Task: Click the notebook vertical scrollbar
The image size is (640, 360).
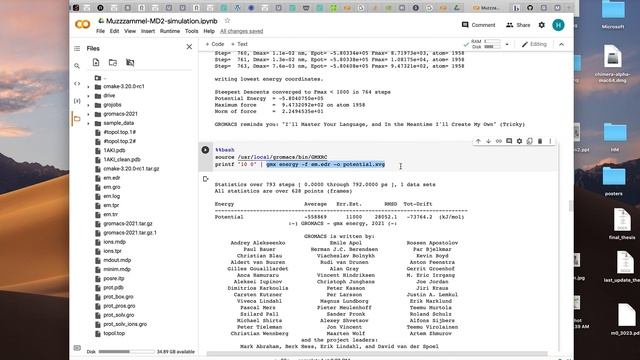Action: pos(570,206)
